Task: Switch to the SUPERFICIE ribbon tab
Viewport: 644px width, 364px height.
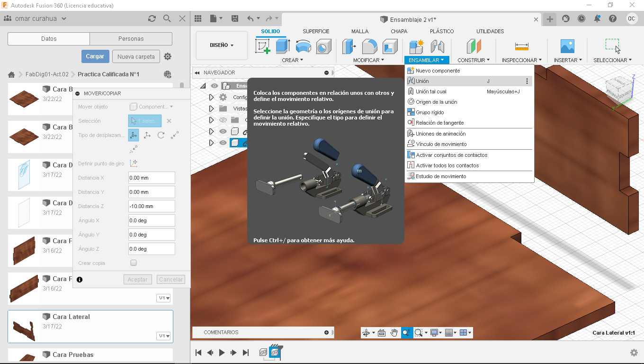Action: pyautogui.click(x=316, y=31)
